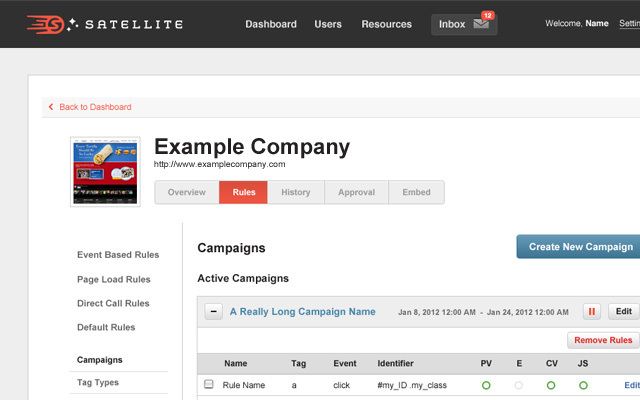Click the Remove Rules button
The image size is (640, 400).
pos(603,340)
